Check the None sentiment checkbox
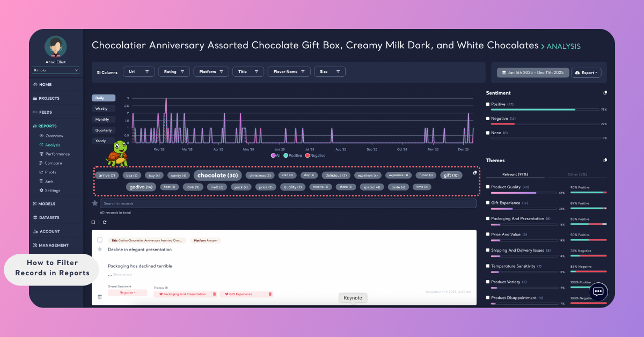 (x=488, y=133)
